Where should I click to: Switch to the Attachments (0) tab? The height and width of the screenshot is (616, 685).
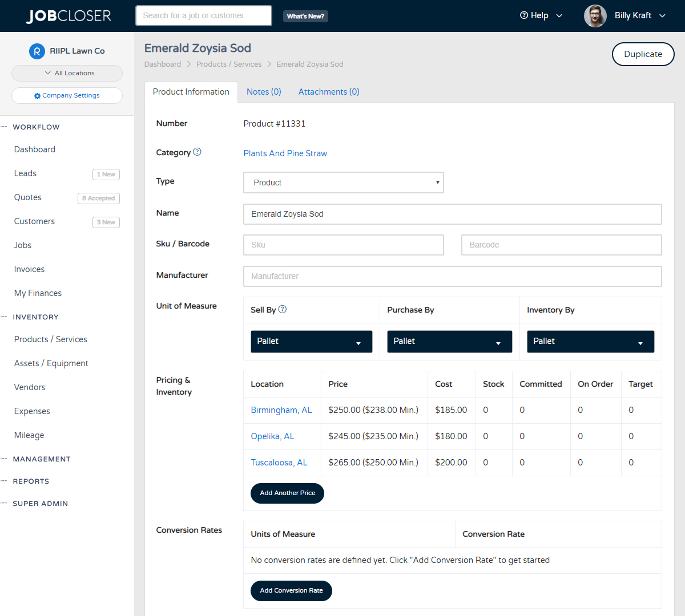pyautogui.click(x=329, y=92)
